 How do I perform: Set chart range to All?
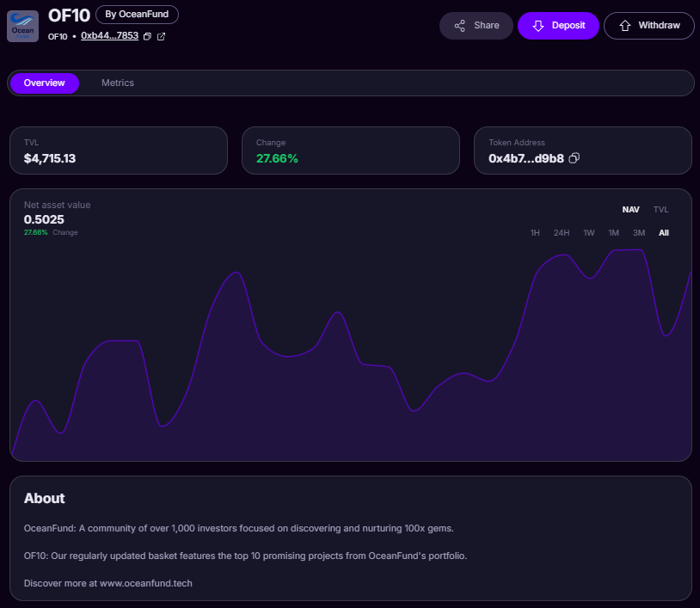pyautogui.click(x=664, y=232)
